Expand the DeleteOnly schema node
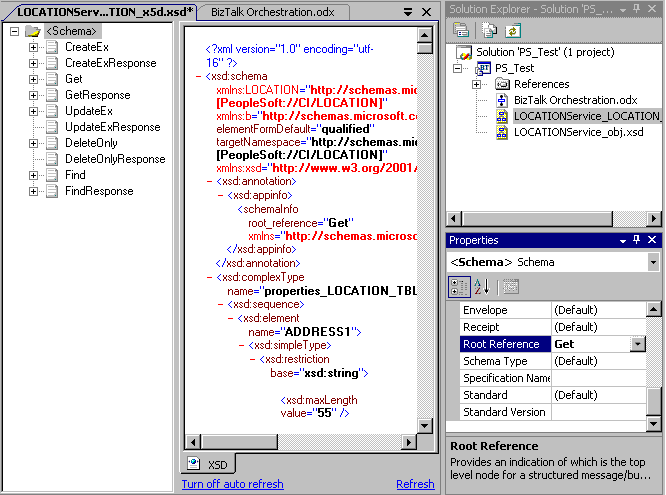The width and height of the screenshot is (666, 495). point(33,143)
